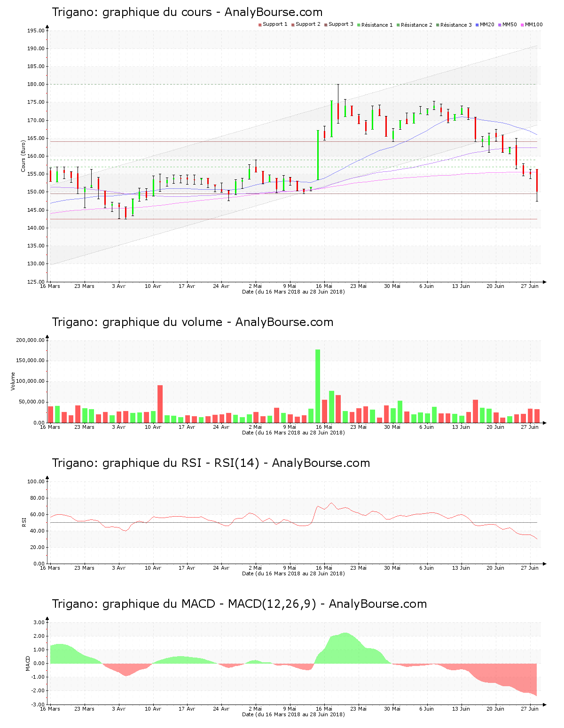Screen dimensions: 564x728
Task: Click the -3.00 MACD axis value
Action: pyautogui.click(x=39, y=705)
